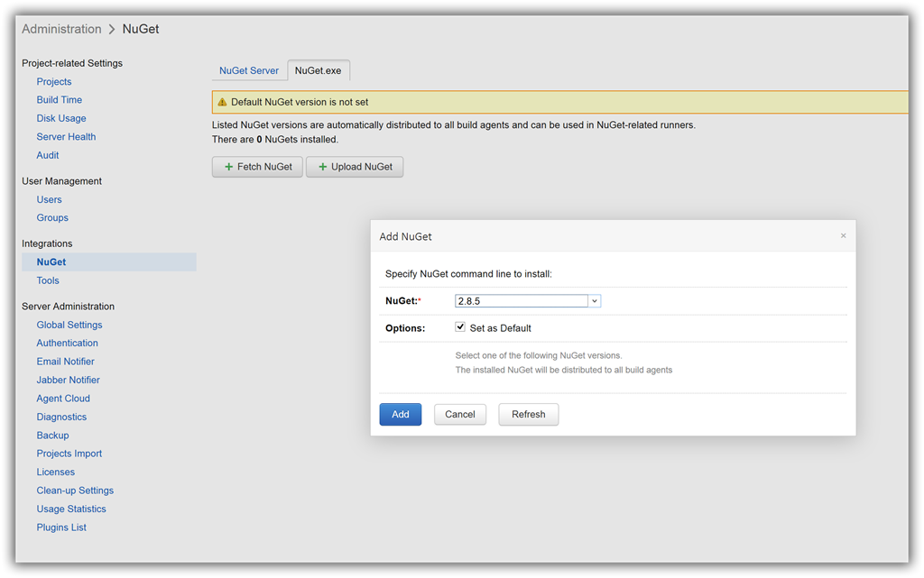Open the Jabber Notifier settings
Screen dimensions: 924x578
click(69, 381)
